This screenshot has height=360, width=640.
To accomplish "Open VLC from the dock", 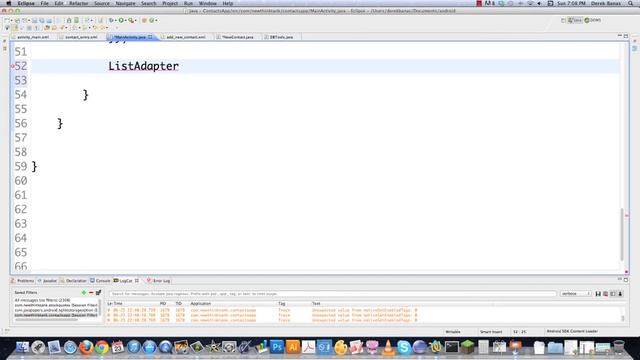I will point(388,347).
